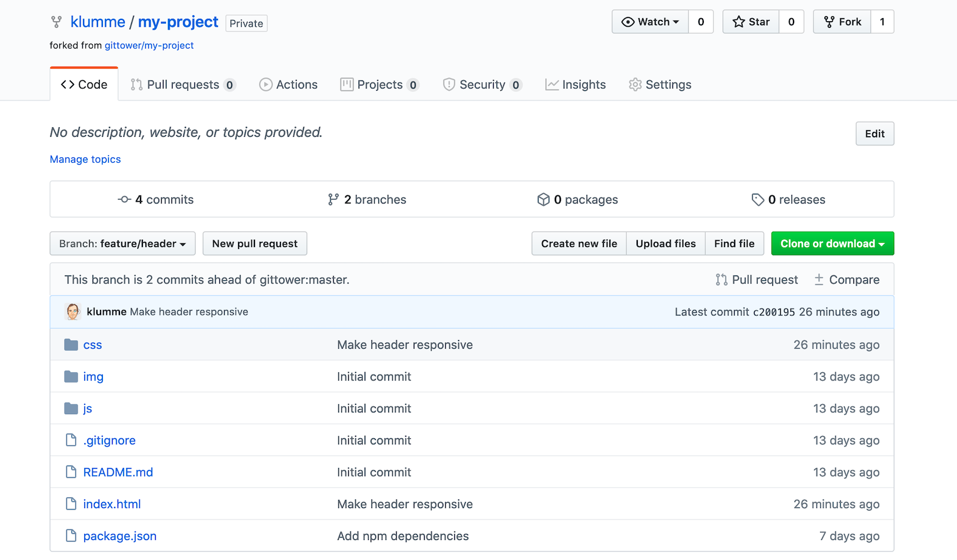The height and width of the screenshot is (560, 957).
Task: Open the Watch notifications dropdown
Action: [651, 22]
